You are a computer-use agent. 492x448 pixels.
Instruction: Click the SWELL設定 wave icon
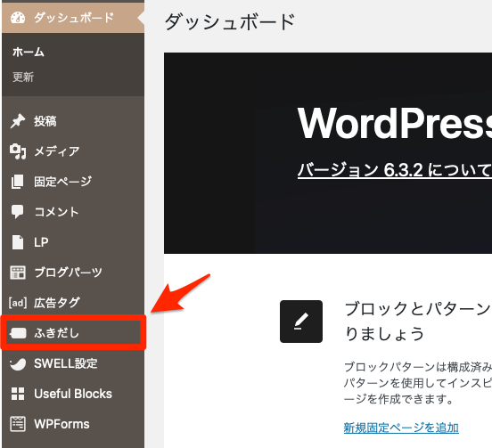coord(18,363)
